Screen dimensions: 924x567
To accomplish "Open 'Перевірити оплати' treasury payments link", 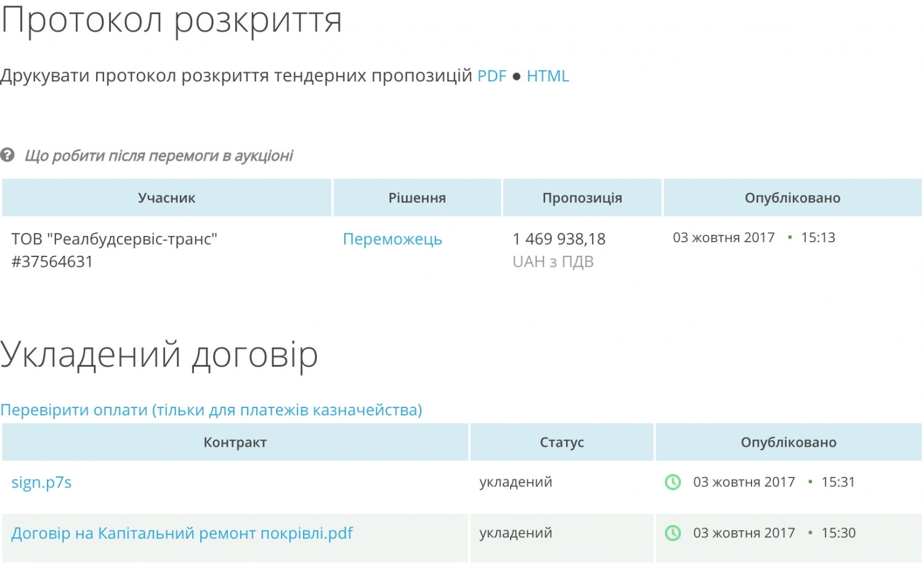I will 211,410.
